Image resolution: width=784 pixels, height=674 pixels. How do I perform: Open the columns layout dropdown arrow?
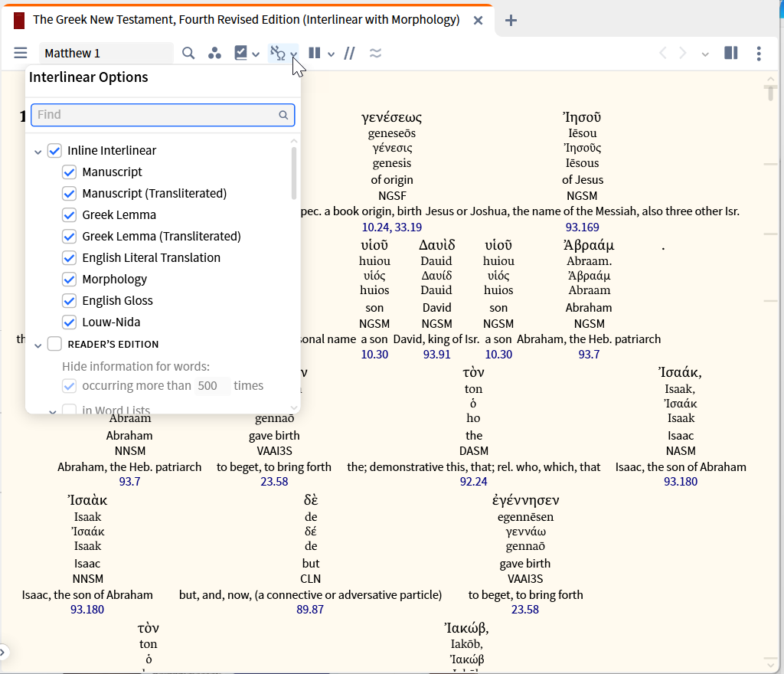pos(331,54)
